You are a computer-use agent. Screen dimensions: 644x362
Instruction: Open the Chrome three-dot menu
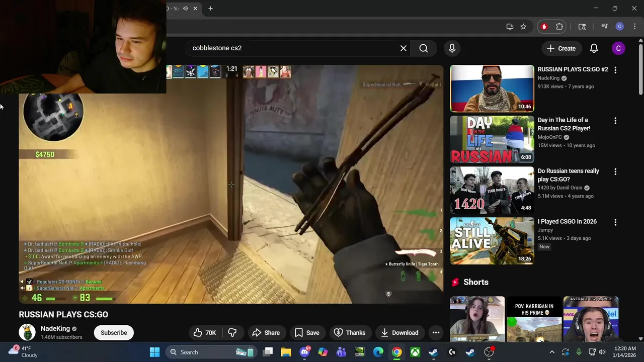point(635,27)
